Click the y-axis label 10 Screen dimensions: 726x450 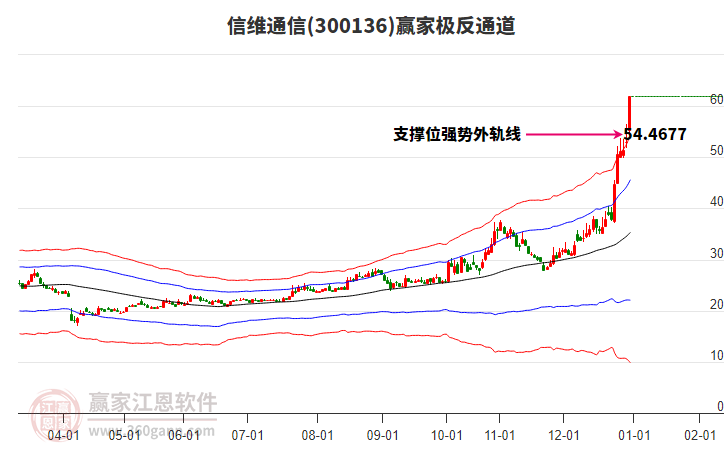pos(717,355)
